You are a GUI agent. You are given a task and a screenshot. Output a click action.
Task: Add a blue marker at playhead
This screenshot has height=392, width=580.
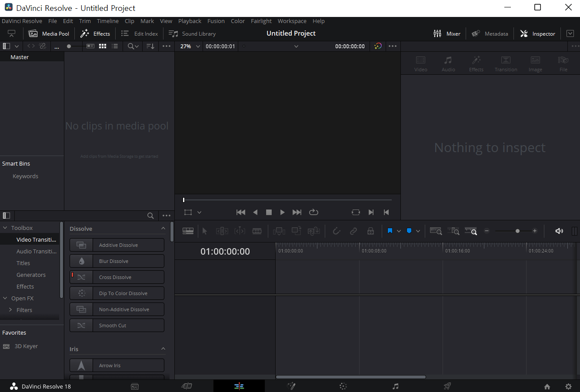click(x=409, y=231)
